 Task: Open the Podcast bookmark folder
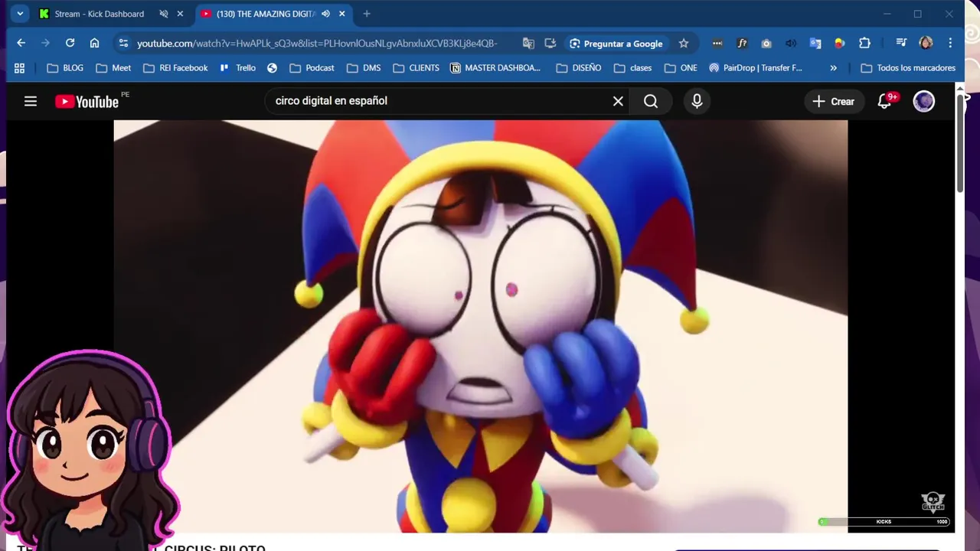pyautogui.click(x=312, y=68)
